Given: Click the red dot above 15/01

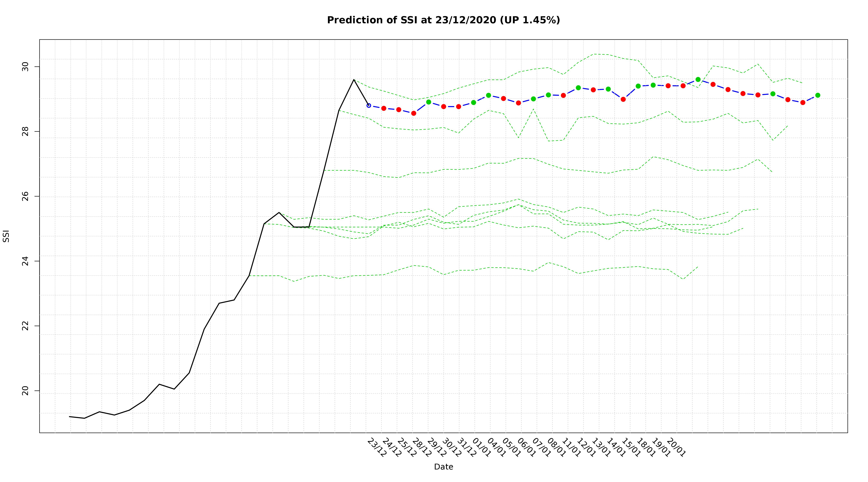Looking at the screenshot, I should [623, 99].
